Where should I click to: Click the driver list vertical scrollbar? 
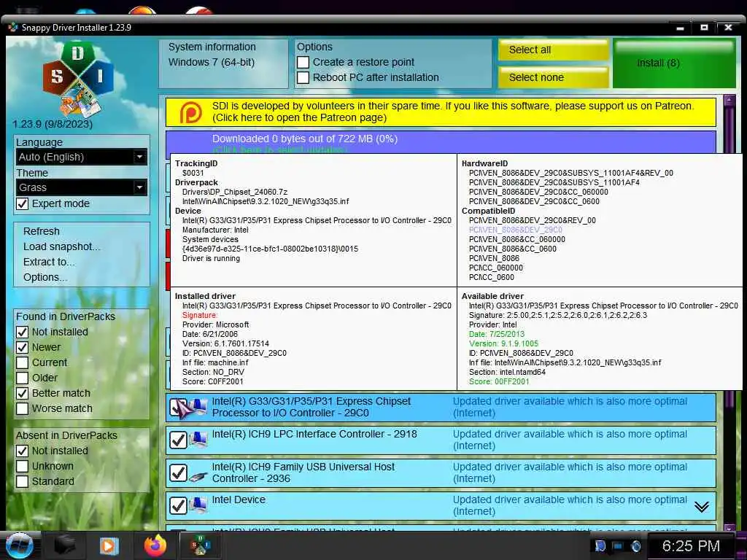(x=729, y=128)
